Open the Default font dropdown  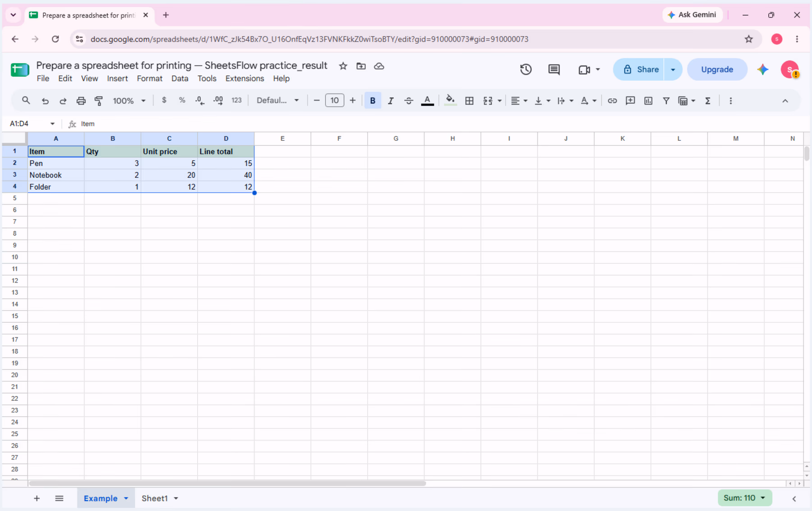[x=277, y=100]
